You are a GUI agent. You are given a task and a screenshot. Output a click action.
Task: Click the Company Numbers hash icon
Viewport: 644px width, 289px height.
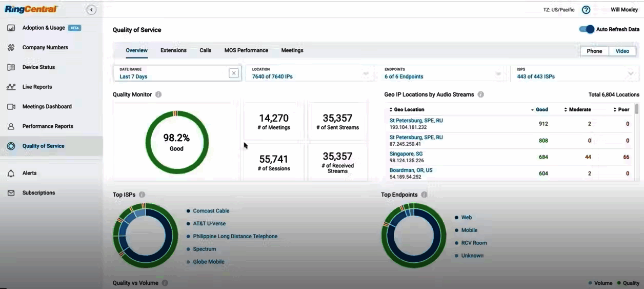pos(11,48)
